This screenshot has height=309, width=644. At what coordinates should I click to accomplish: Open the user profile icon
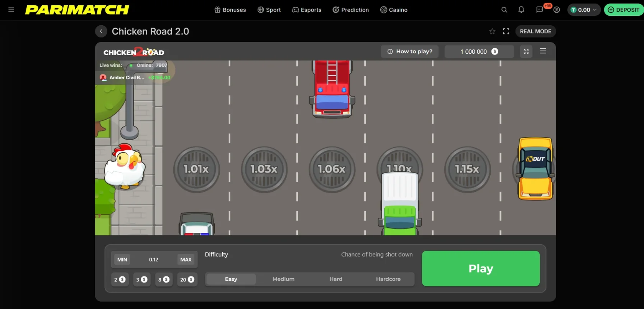click(557, 10)
